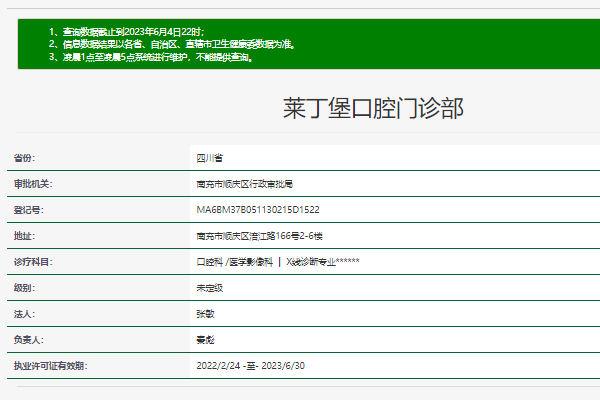The image size is (600, 400).
Task: Click the 地址 label
Action: tap(24, 236)
